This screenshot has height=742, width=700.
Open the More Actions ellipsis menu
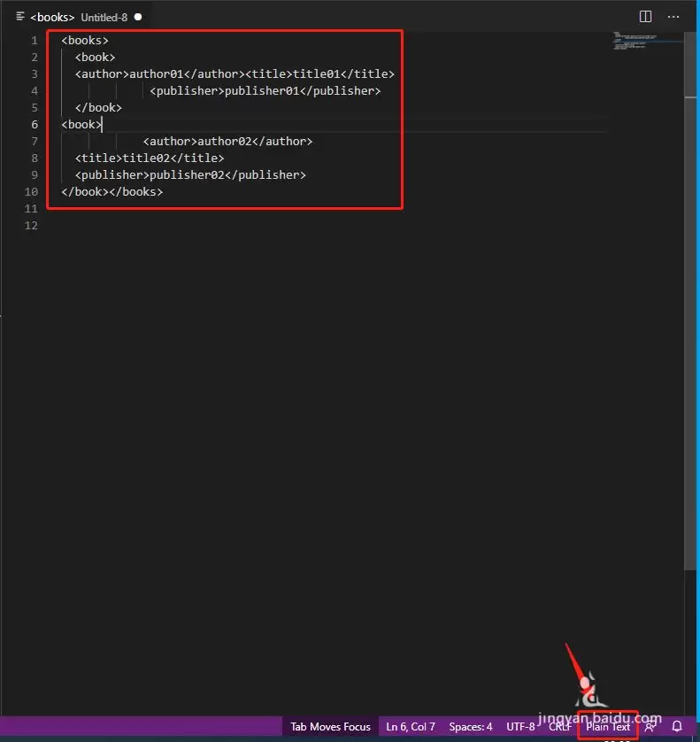673,17
